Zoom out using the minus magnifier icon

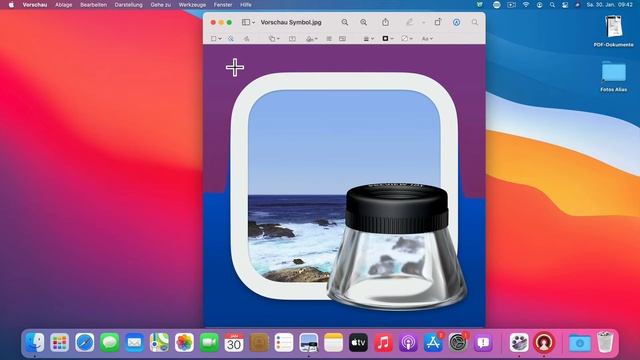tap(345, 22)
